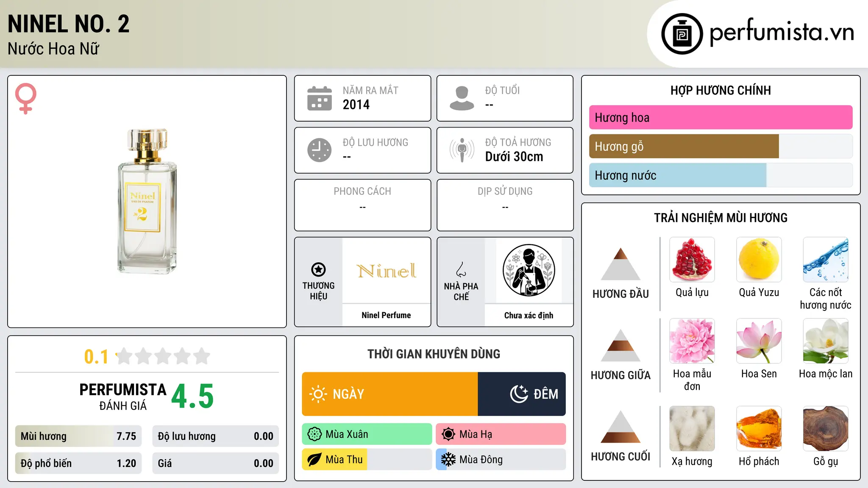Click the person icon beside Độ tuổi
The image size is (868, 488).
462,98
